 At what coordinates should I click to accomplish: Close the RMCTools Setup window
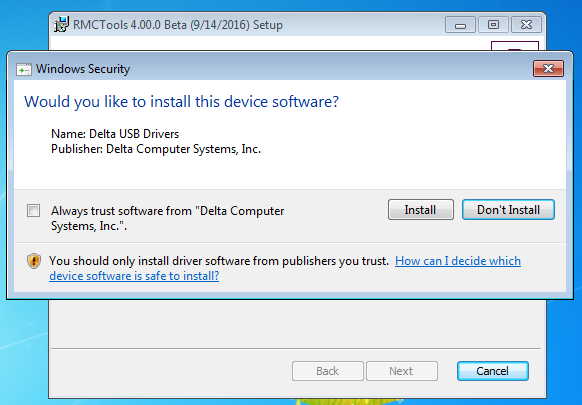pos(526,25)
